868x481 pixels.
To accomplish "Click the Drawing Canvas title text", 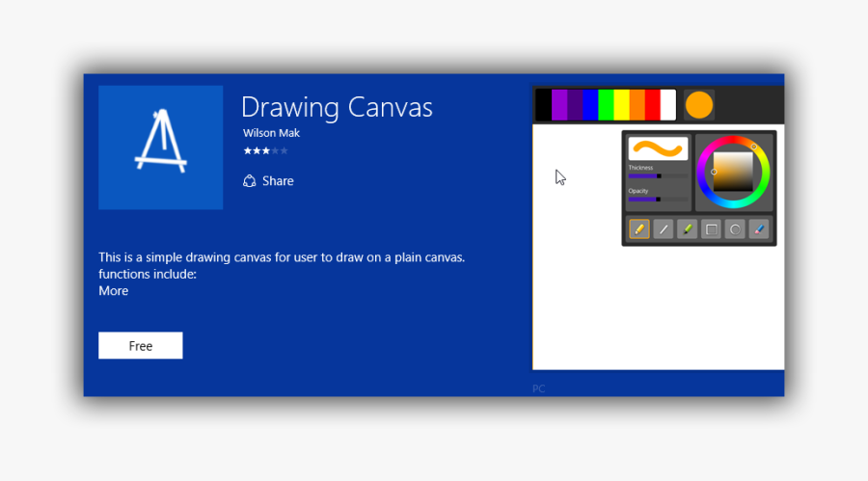I will tap(337, 107).
